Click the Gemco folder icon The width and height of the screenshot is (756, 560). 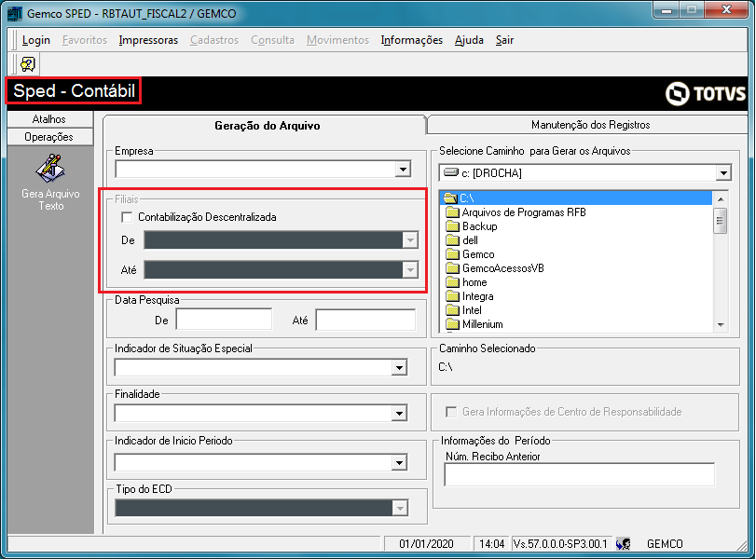(452, 254)
